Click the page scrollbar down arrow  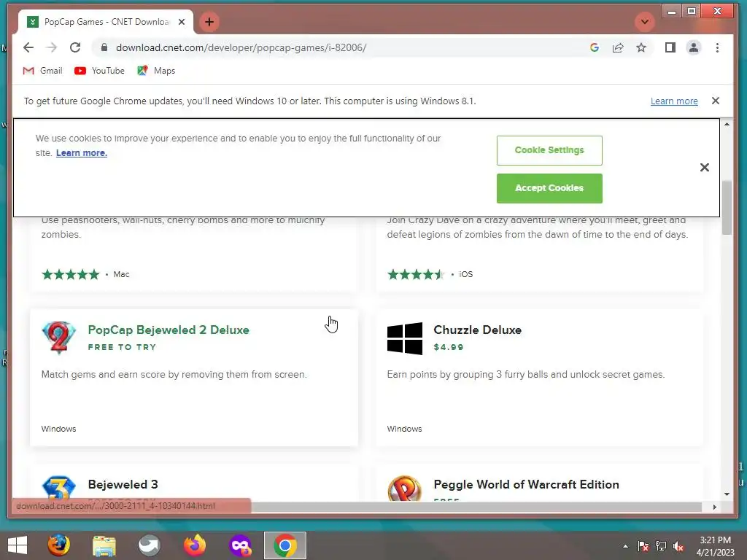pyautogui.click(x=727, y=494)
